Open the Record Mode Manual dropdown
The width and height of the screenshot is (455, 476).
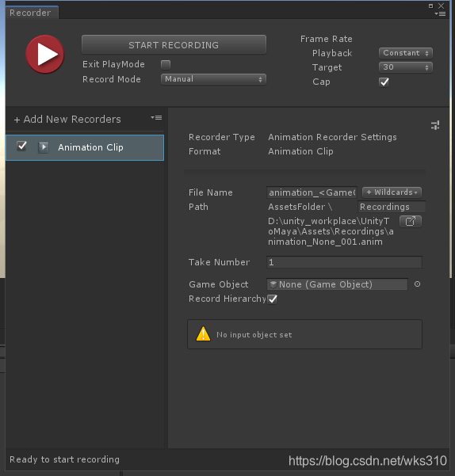pos(213,79)
